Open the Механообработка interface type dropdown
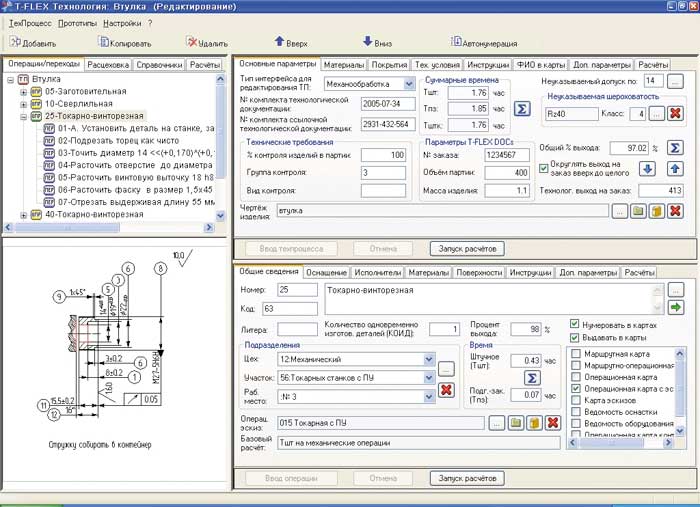The image size is (700, 507). coord(408,84)
